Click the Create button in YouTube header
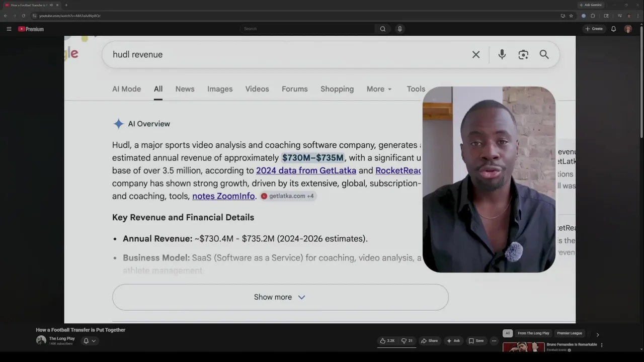Viewport: 644px width, 362px height. pyautogui.click(x=594, y=29)
